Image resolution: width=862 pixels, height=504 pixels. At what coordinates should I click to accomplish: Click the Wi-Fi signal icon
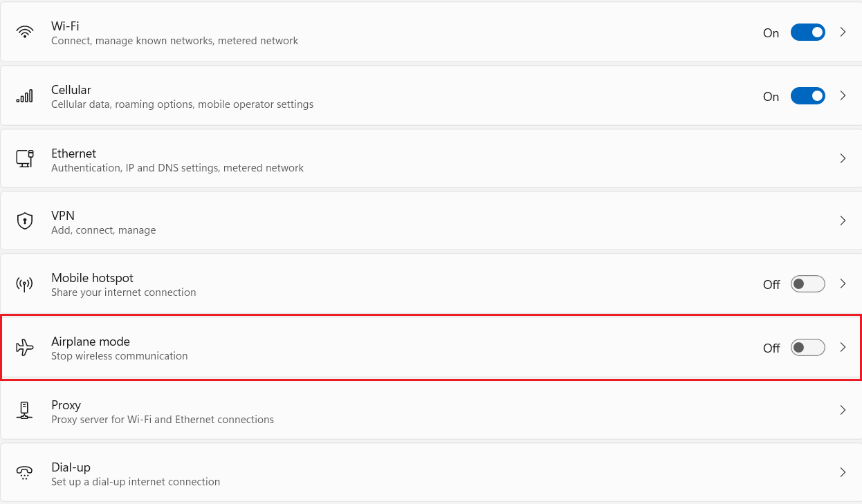click(25, 32)
